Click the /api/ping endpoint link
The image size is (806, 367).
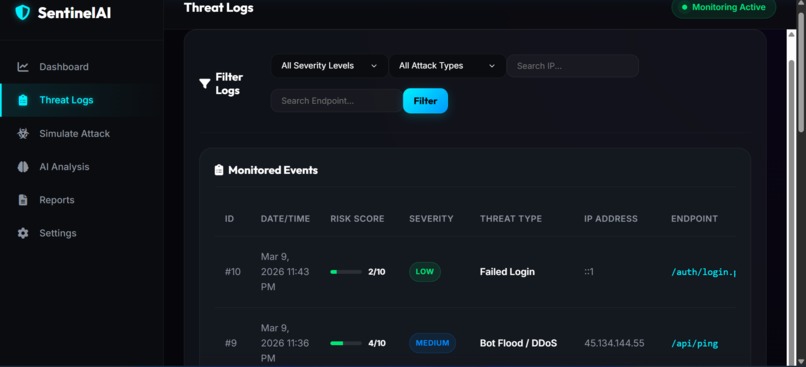(694, 343)
